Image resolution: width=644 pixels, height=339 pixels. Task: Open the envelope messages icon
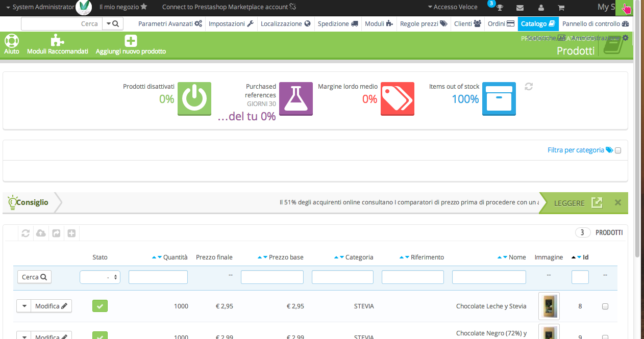pyautogui.click(x=520, y=8)
